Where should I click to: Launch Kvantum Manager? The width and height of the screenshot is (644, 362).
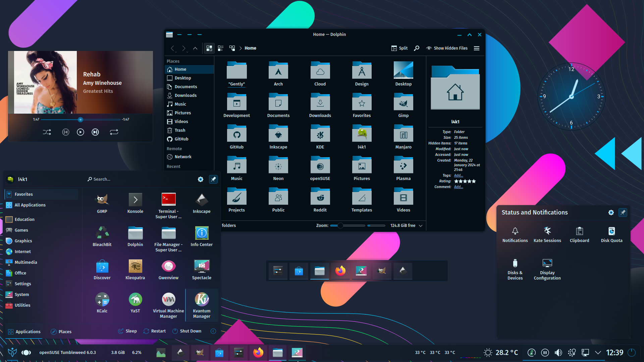pos(202,305)
